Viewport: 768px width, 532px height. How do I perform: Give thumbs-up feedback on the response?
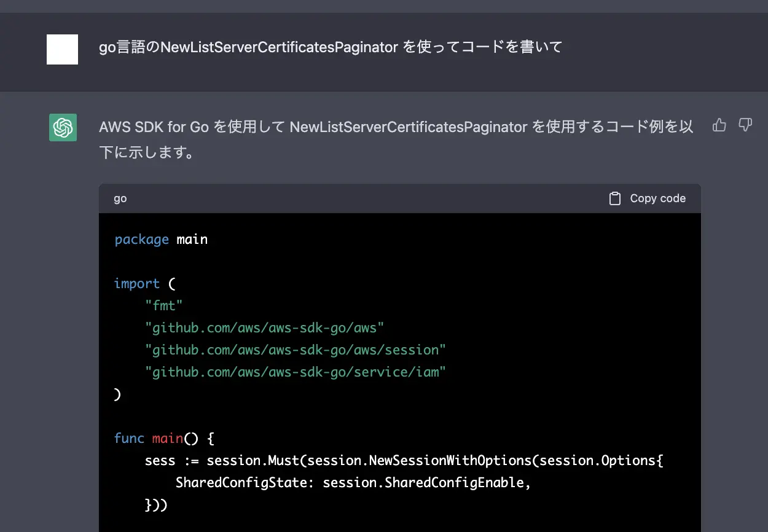pos(719,125)
